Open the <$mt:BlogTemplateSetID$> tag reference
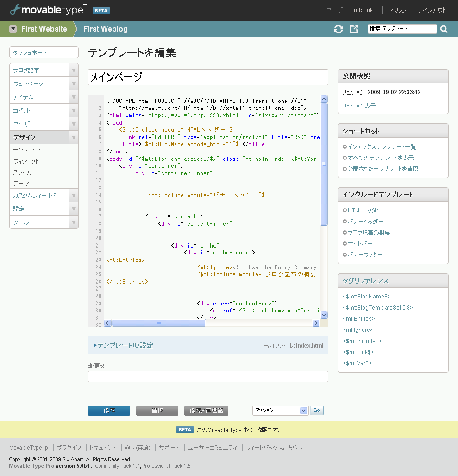 point(377,307)
